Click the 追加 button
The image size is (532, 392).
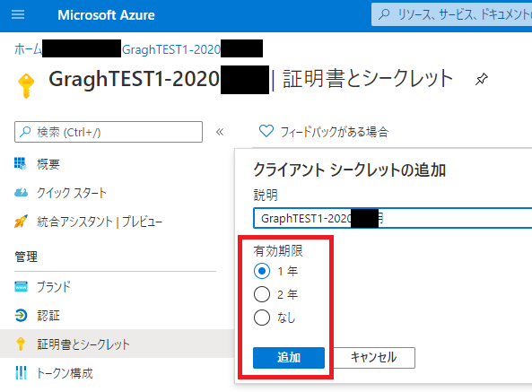(289, 357)
